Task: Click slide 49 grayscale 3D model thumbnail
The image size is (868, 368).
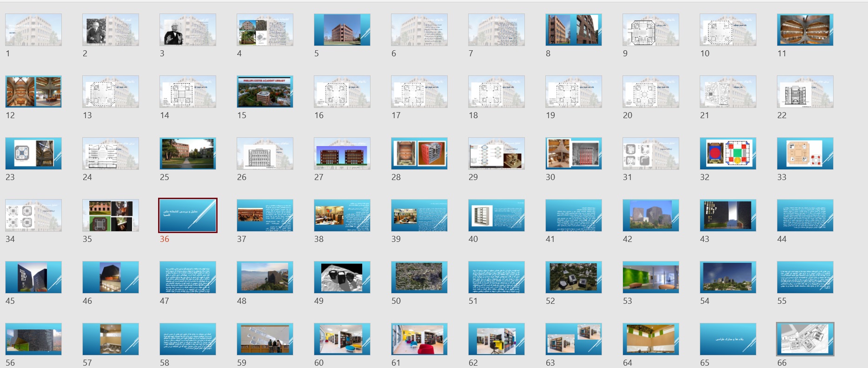Action: coord(342,277)
